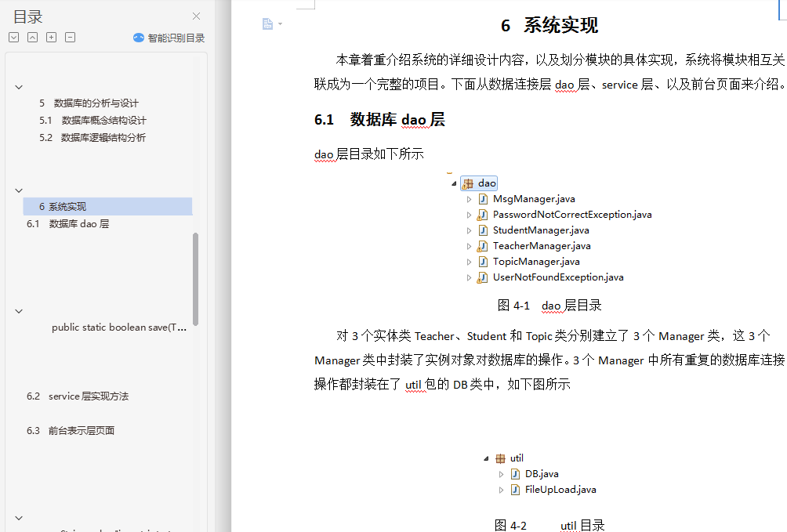Click TeacherManager.java file icon
787x532 pixels.
tap(482, 247)
